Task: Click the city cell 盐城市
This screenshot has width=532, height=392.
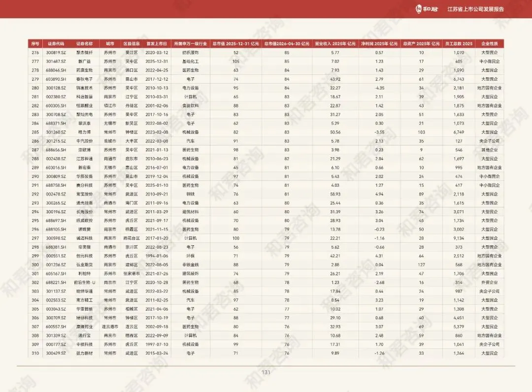Action: pos(110,141)
